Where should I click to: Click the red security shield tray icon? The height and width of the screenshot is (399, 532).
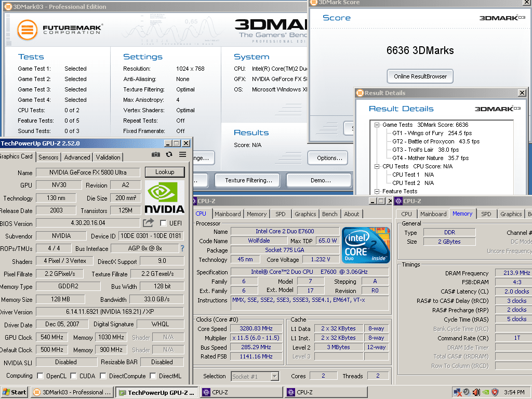point(495,392)
